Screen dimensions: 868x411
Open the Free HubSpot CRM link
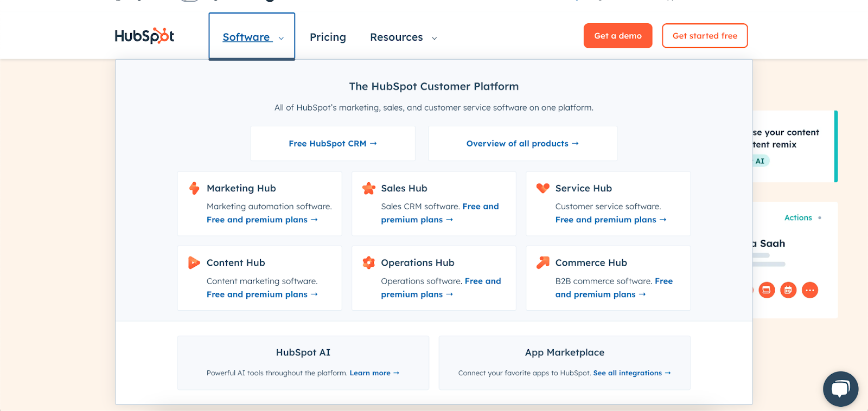tap(333, 143)
